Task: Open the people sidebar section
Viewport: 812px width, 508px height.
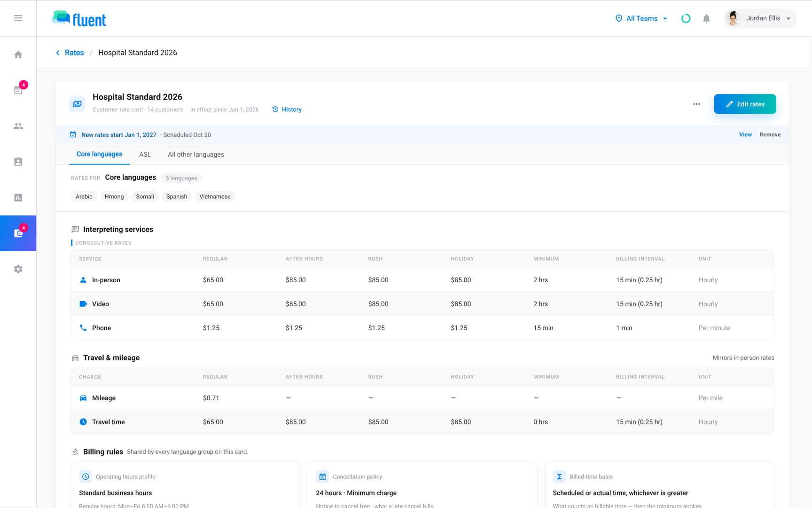Action: click(18, 126)
